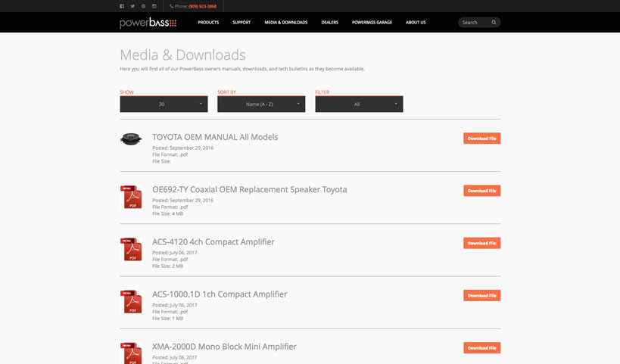Download File for ACS-4120 4ch Amplifier
Viewport: 620px width, 364px height.
click(482, 243)
